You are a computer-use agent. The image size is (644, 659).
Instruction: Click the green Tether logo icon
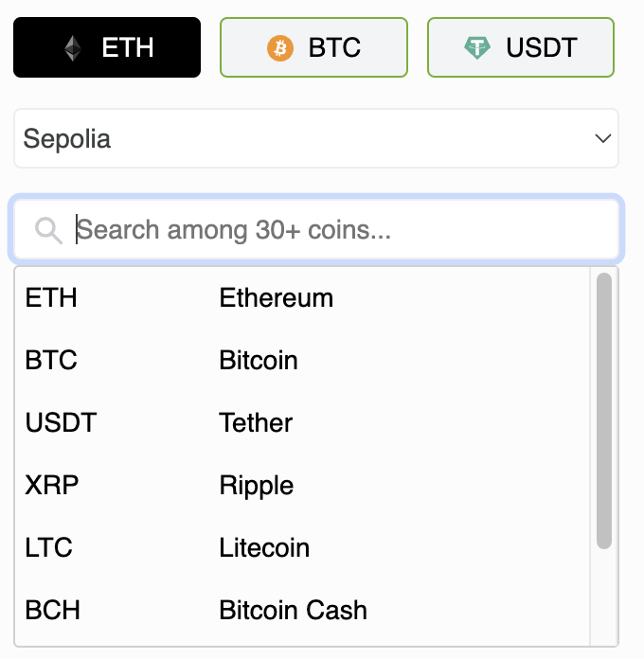(x=477, y=48)
